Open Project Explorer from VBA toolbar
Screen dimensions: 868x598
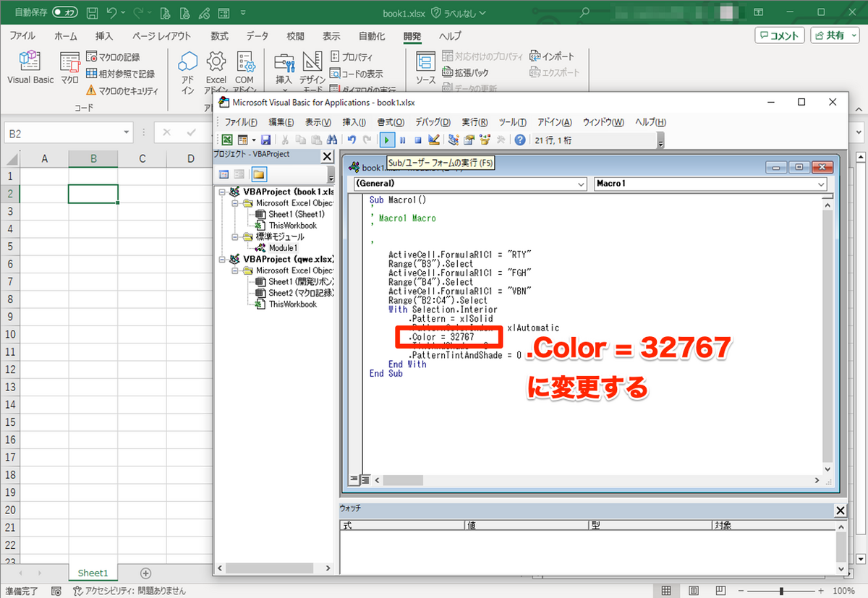tap(454, 140)
